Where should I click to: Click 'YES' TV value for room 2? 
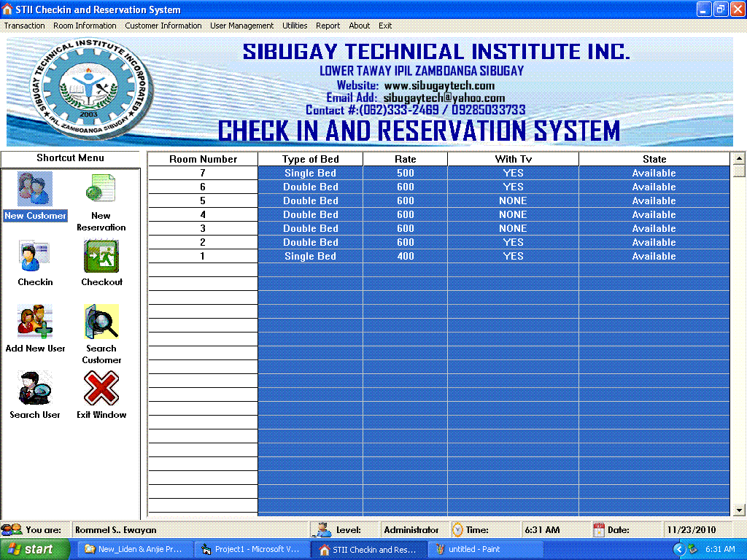(513, 242)
